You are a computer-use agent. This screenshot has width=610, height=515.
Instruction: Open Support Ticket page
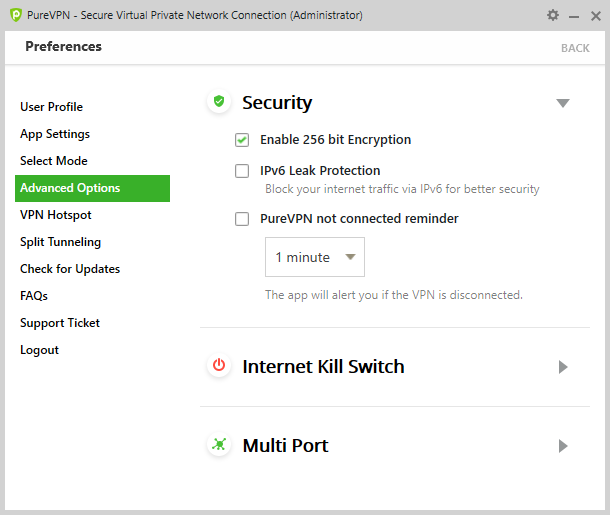point(60,323)
